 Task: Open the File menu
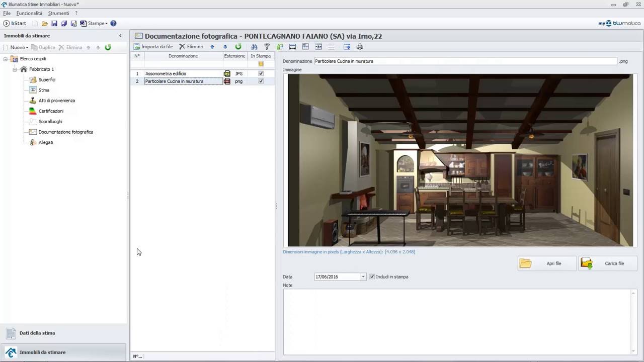(7, 13)
